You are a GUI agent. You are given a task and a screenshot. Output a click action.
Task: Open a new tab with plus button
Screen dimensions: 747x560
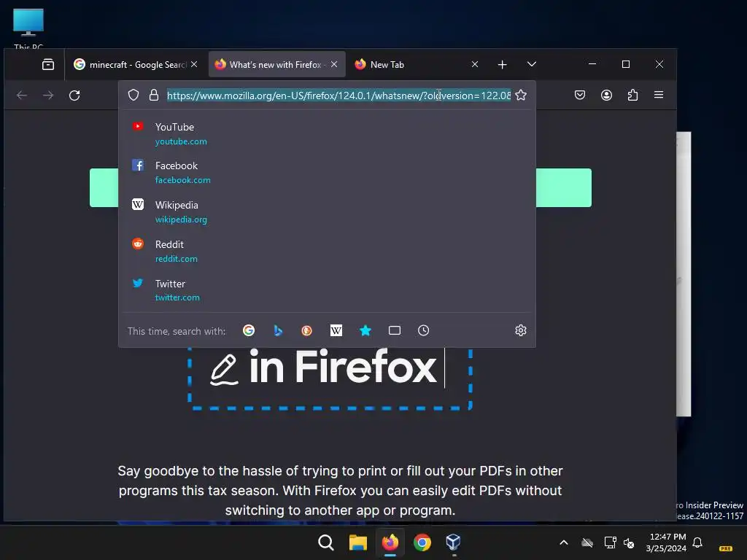[x=502, y=64]
